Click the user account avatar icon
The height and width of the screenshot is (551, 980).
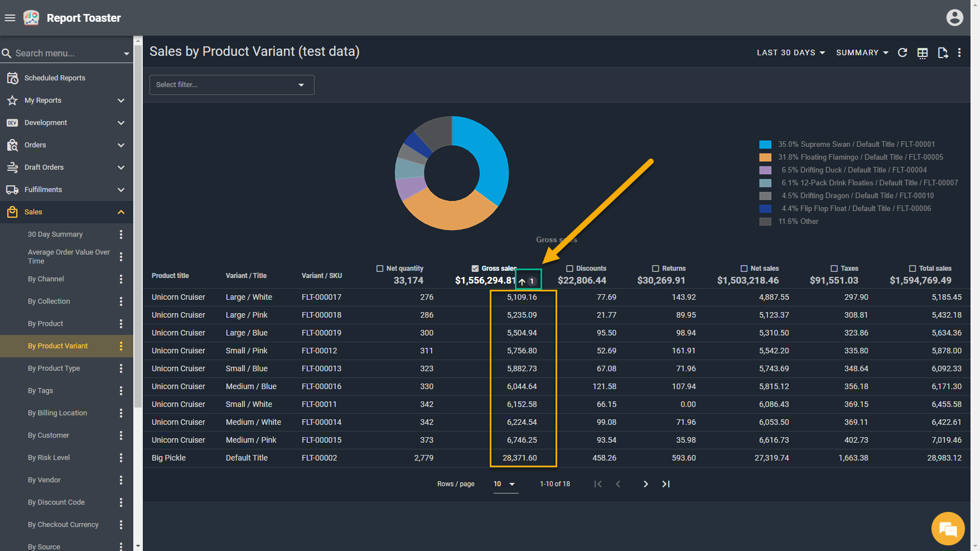(x=954, y=18)
